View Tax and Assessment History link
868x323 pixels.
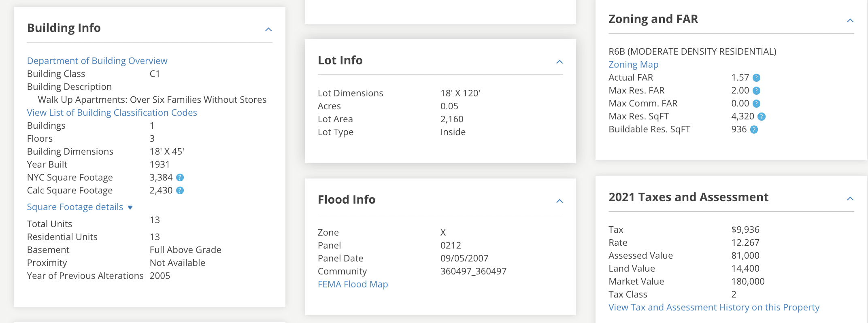(714, 308)
